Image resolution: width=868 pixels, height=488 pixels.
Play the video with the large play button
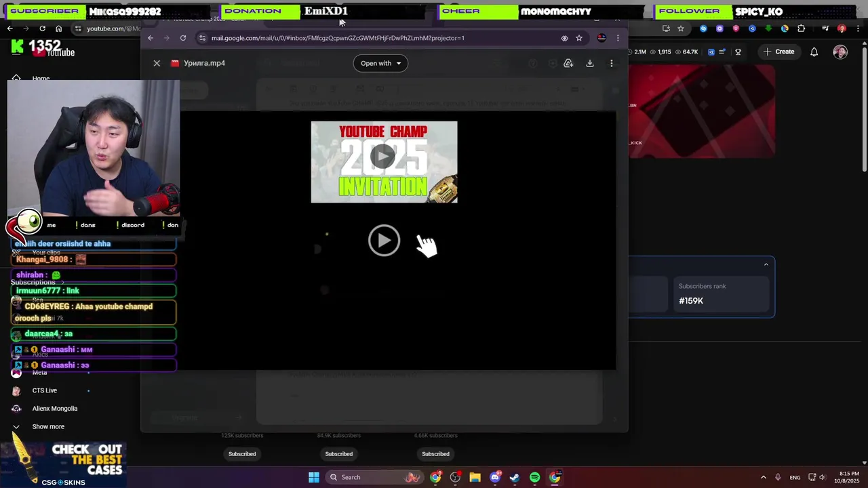[384, 241]
